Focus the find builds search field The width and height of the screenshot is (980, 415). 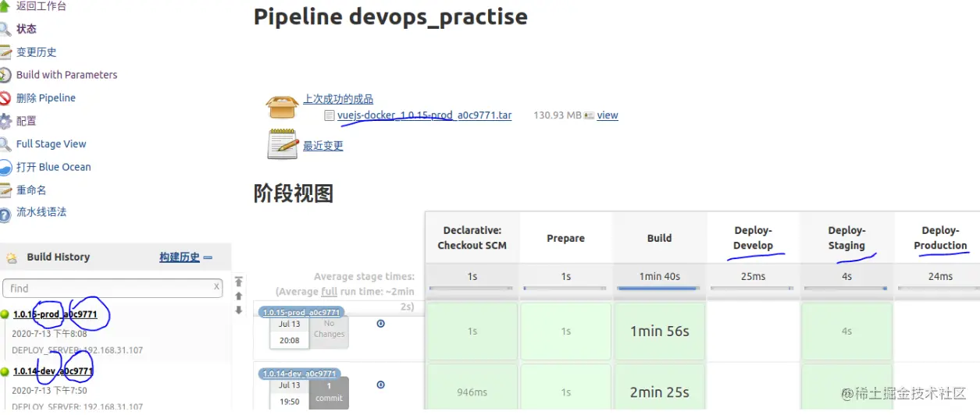112,288
